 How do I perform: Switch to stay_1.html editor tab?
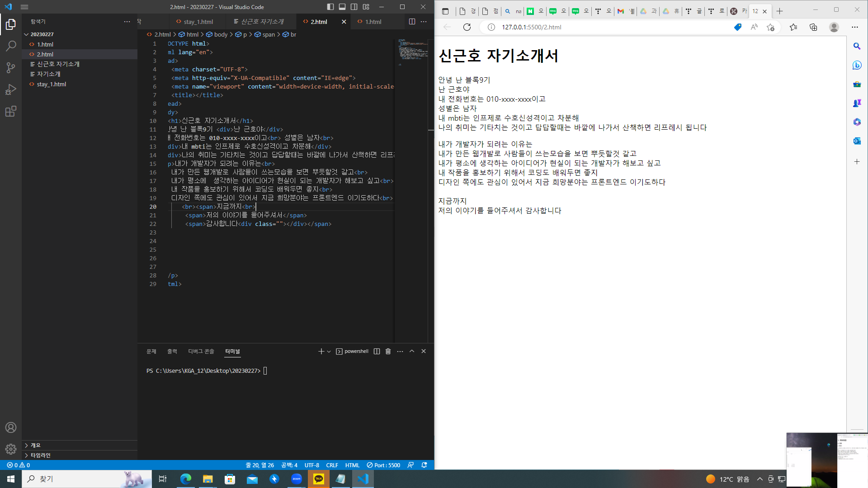tap(198, 22)
